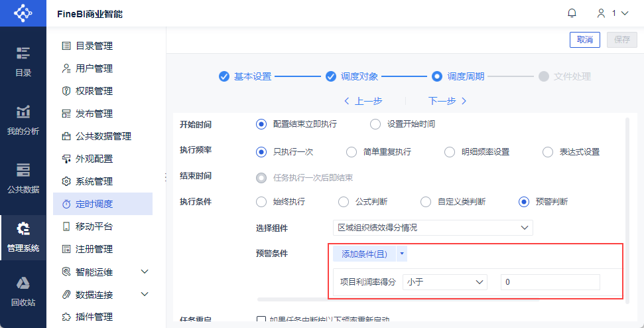This screenshot has width=644, height=328.
Task: Open 回收站 recycle bin in navigation
Action: point(23,292)
